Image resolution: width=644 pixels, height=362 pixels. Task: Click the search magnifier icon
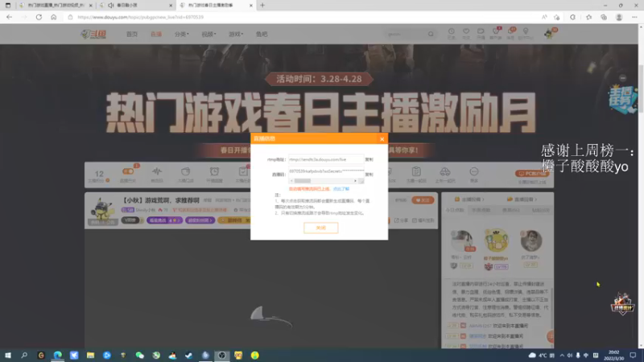431,34
